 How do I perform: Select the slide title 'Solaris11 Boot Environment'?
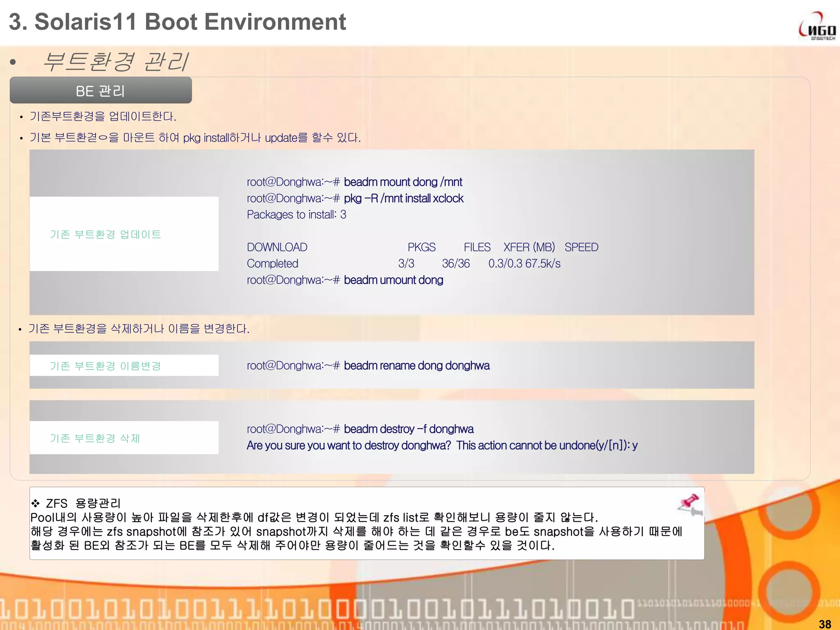[190, 22]
